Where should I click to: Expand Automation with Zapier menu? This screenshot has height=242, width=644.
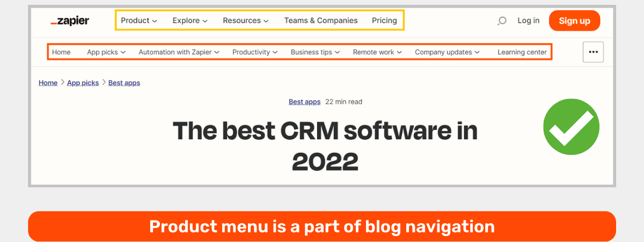[179, 52]
